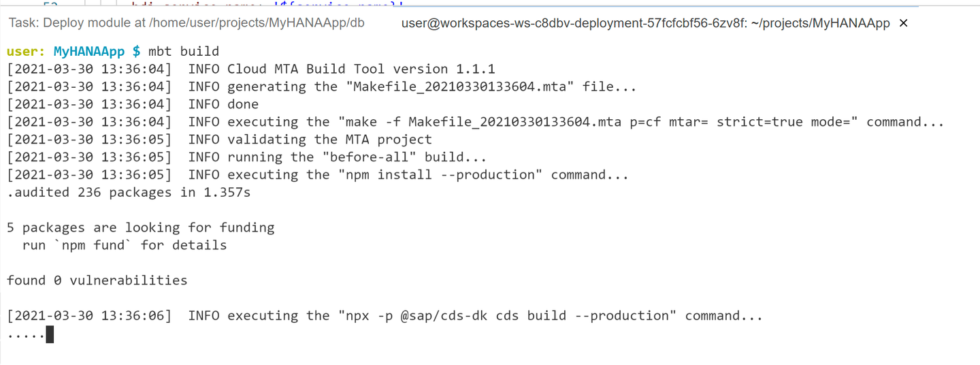Click the 'audited 236 packages' output line

coord(129,193)
